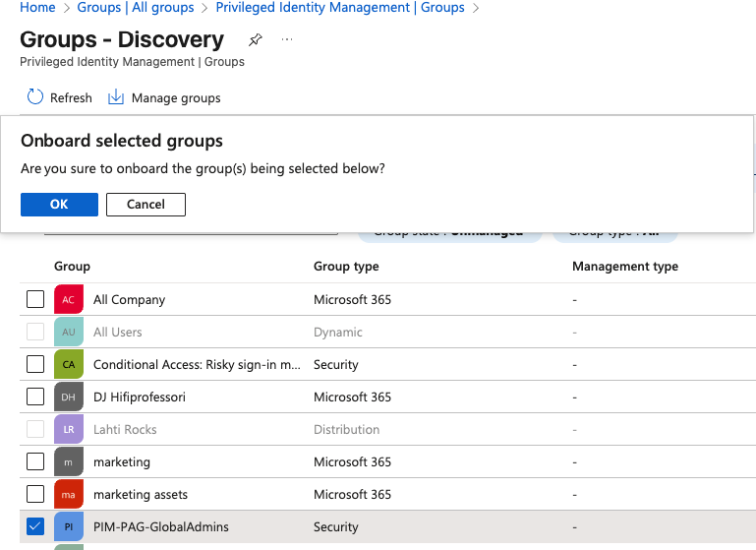756x550 pixels.
Task: Click the green CA Conditional Access avatar
Action: click(x=68, y=365)
